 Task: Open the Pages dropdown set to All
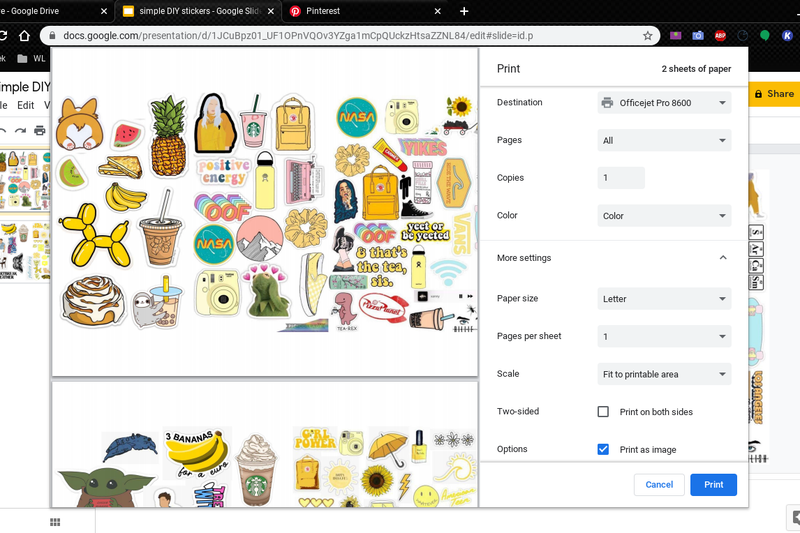point(664,140)
